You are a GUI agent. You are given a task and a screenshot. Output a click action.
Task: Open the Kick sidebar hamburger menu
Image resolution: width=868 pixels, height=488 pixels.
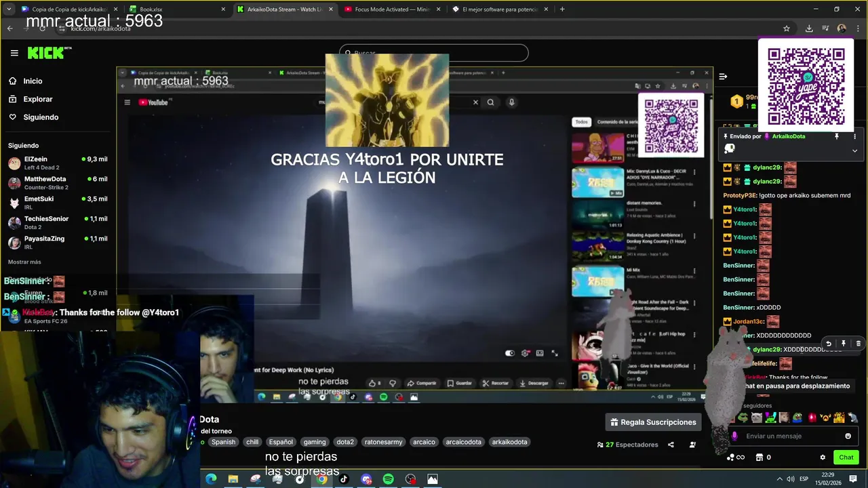point(14,53)
